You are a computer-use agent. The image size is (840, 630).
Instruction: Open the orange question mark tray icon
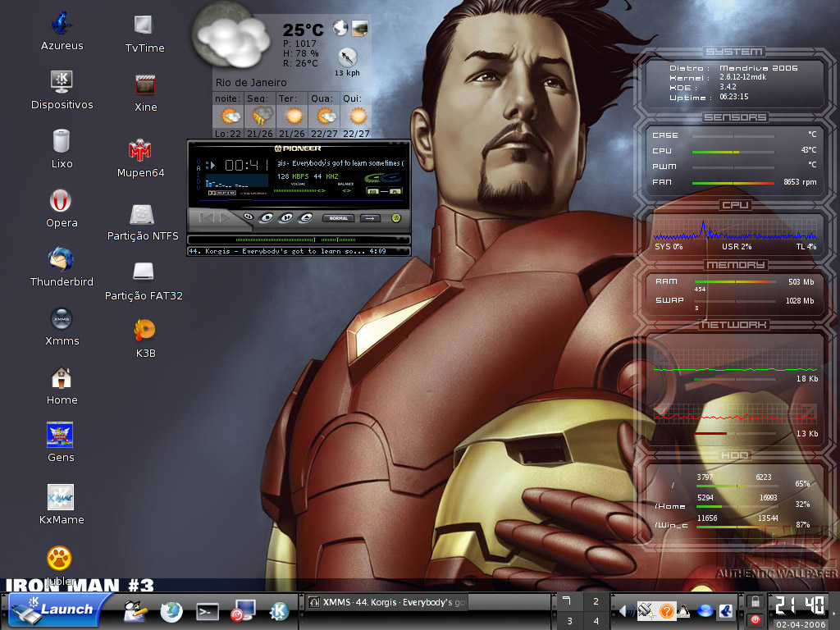(x=666, y=611)
